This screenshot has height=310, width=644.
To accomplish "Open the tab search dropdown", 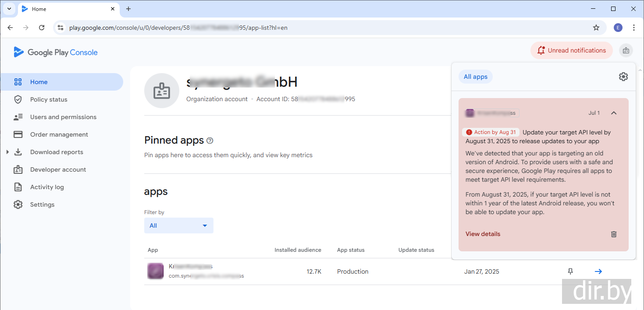I will point(9,9).
